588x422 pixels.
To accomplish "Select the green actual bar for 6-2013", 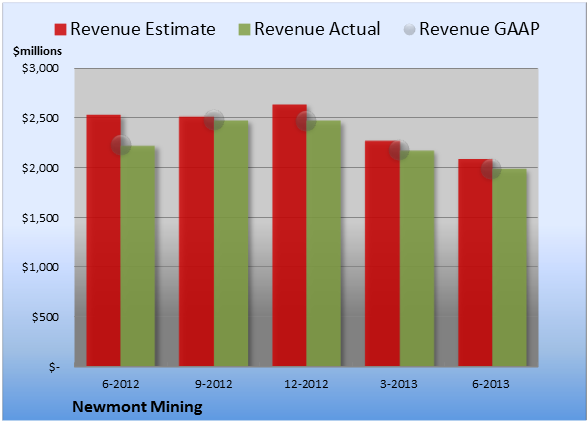I will pyautogui.click(x=510, y=267).
